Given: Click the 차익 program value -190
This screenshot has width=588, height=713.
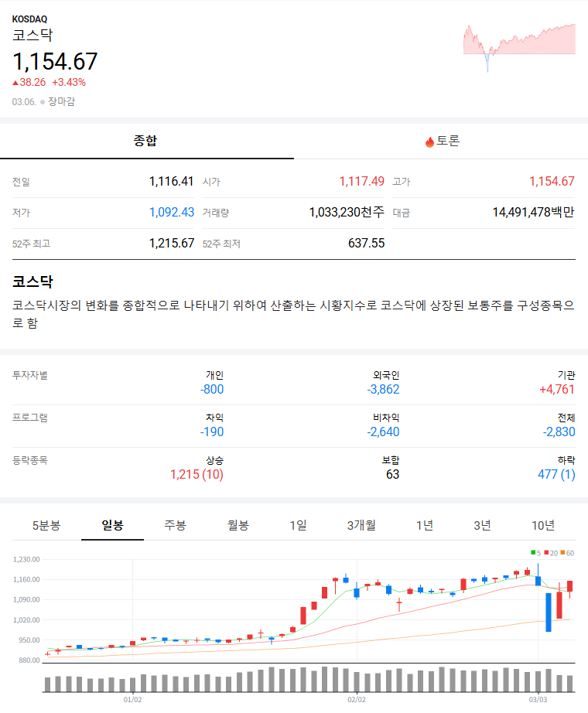Looking at the screenshot, I should 212,432.
